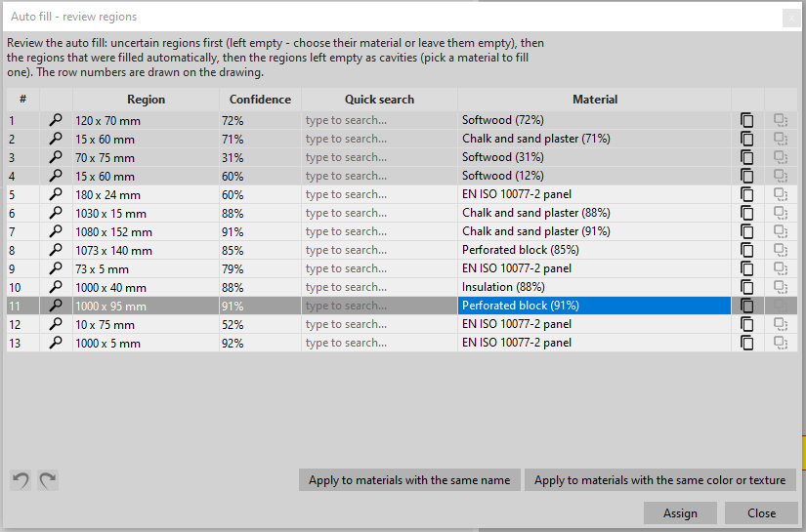Copy material icon for Softwood (31%) row
806x532 pixels.
pos(746,157)
